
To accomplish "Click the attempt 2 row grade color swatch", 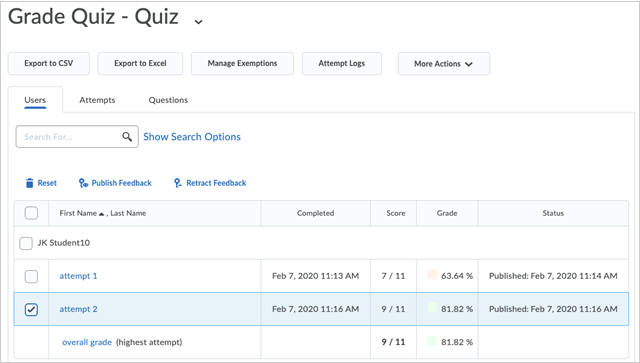I will click(432, 307).
